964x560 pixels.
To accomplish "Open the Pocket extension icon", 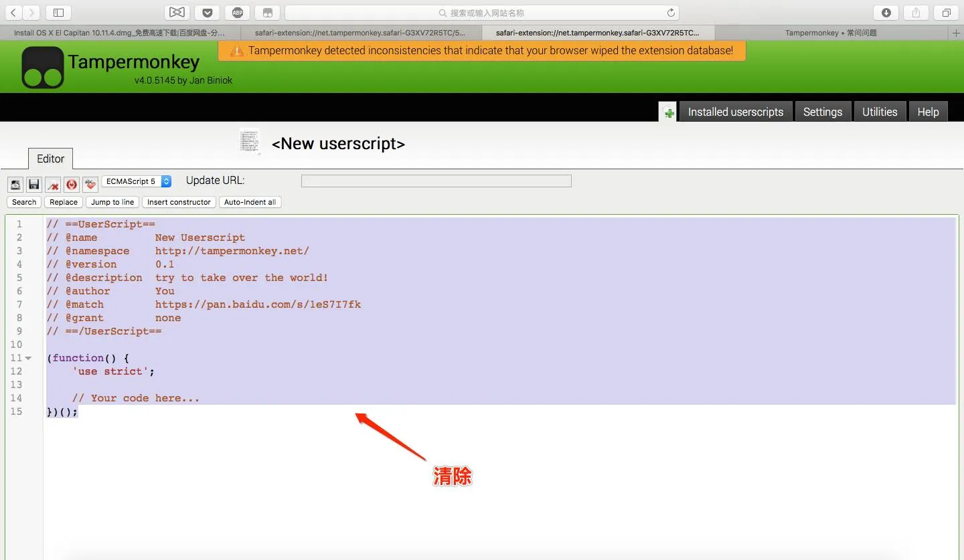I will tap(207, 13).
